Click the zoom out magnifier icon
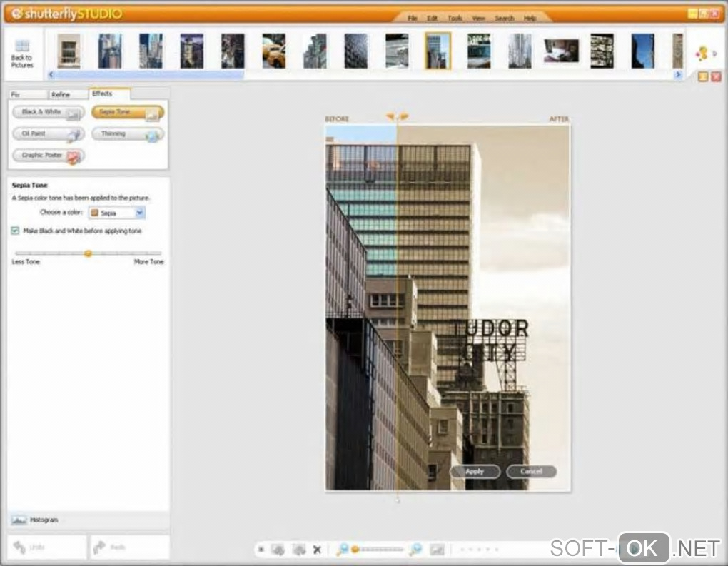This screenshot has width=728, height=566. click(x=343, y=549)
